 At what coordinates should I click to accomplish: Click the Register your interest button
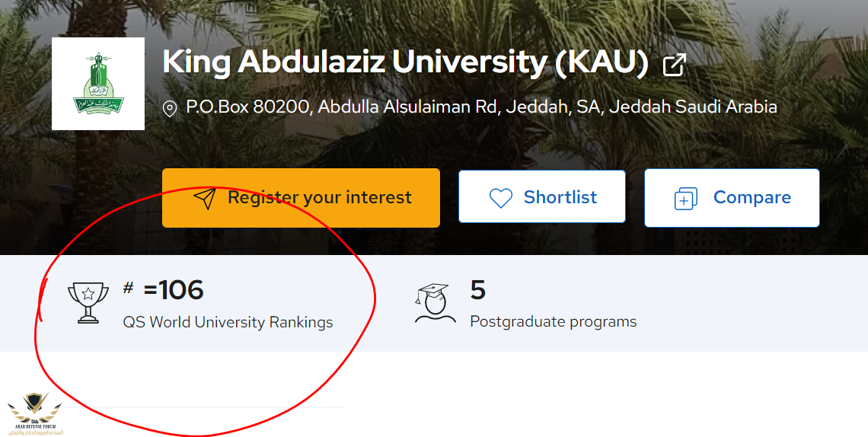301,198
